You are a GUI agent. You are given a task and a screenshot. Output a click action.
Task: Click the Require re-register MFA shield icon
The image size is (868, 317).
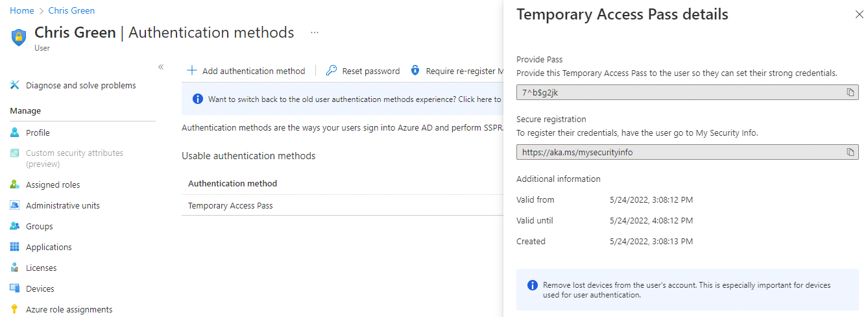[x=415, y=71]
